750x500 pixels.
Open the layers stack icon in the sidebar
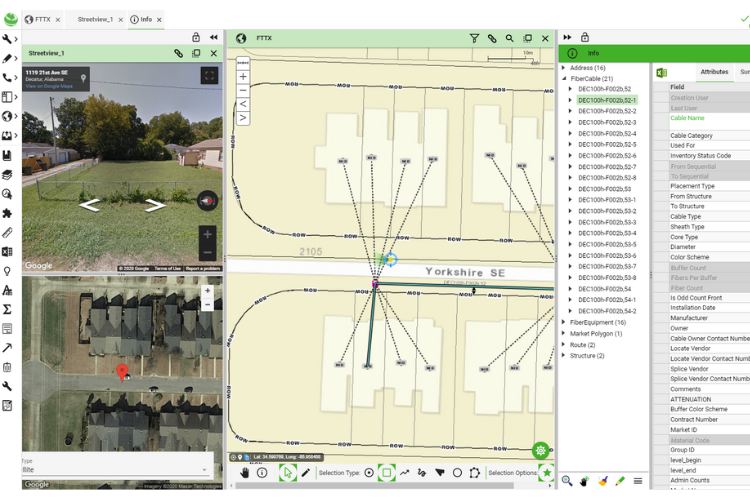tap(7, 175)
